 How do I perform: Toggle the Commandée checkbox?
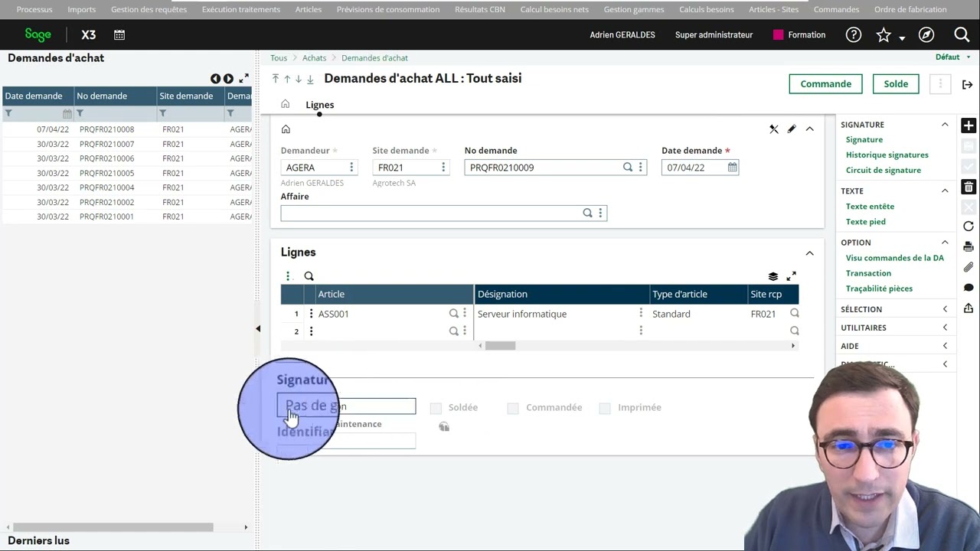[x=513, y=408]
